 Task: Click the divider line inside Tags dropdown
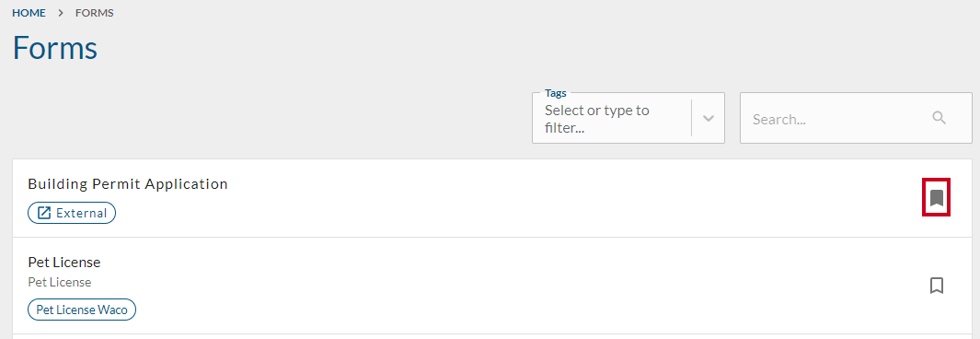tap(691, 118)
